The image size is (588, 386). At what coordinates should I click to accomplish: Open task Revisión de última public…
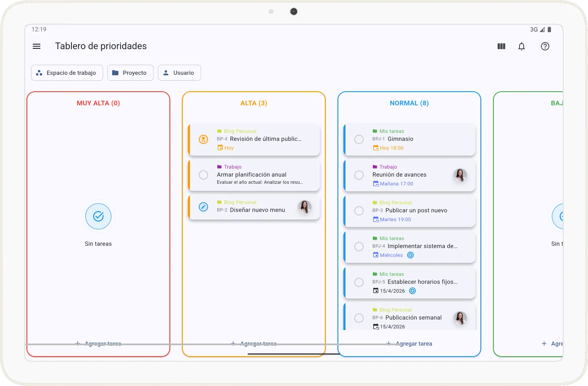pos(254,139)
